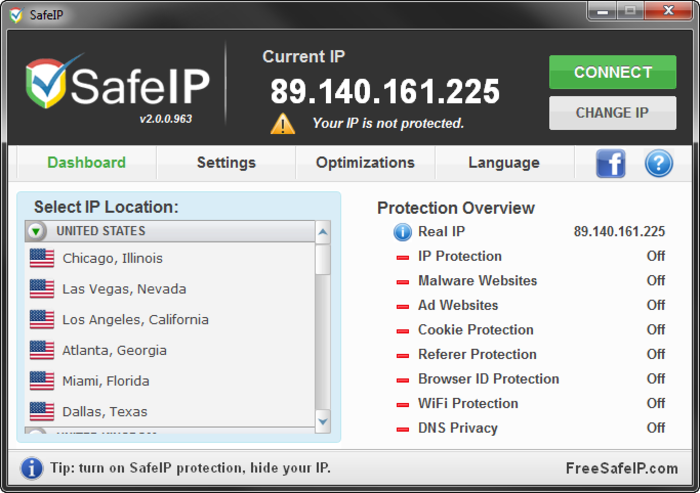This screenshot has height=493, width=700.
Task: Select Las Vegas, Nevada location
Action: pos(170,289)
